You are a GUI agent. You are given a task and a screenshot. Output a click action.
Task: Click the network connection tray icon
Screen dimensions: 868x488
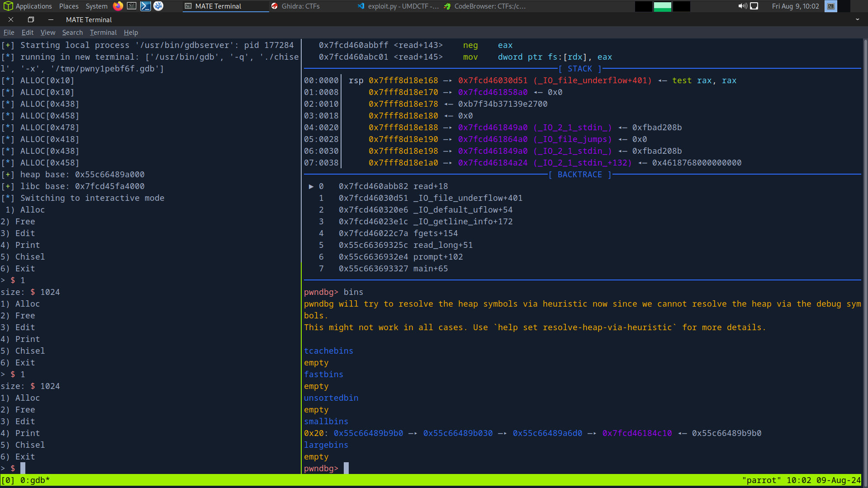754,6
